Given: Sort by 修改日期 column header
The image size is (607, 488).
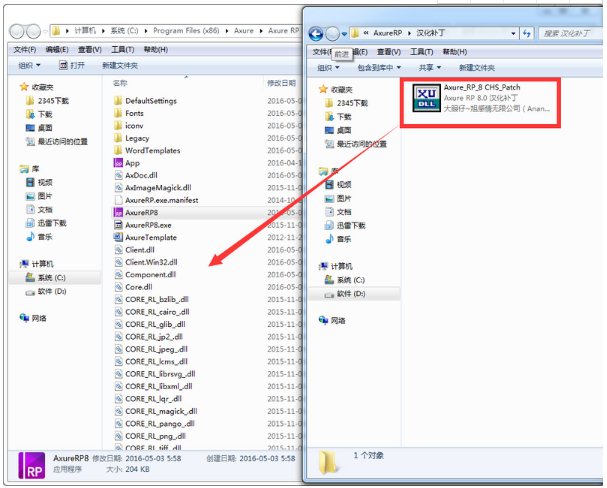Looking at the screenshot, I should point(282,83).
